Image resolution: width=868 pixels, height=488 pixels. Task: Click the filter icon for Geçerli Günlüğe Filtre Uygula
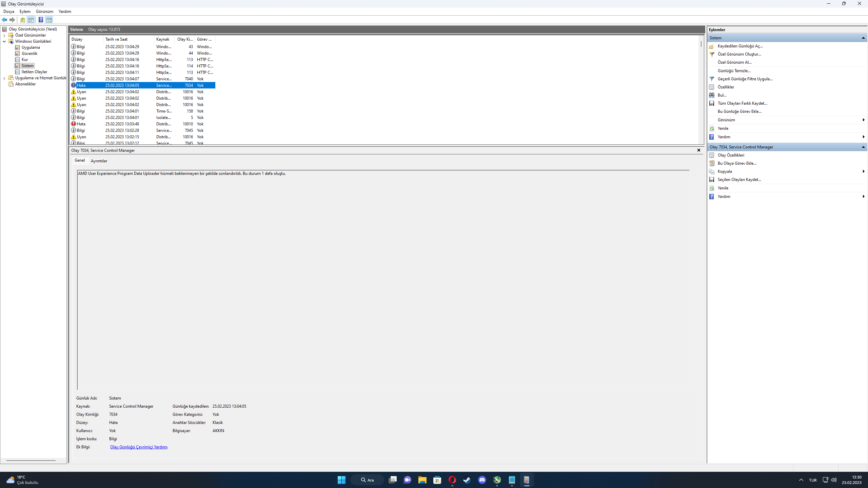point(712,79)
